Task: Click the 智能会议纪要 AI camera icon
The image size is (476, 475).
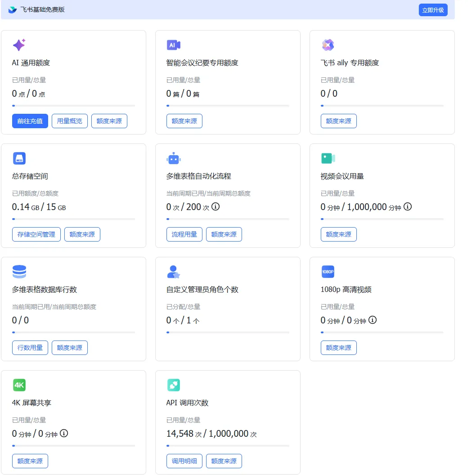Action: click(173, 45)
